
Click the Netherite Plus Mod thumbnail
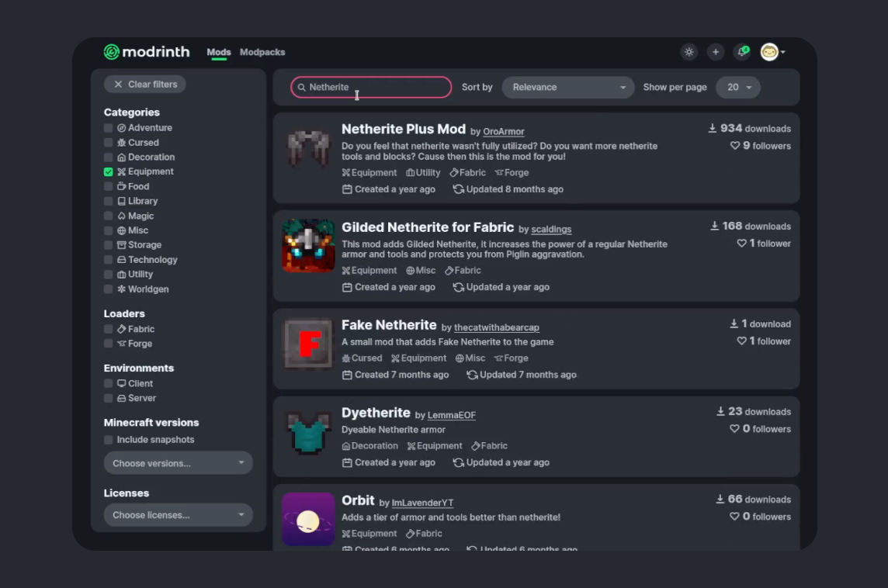308,148
